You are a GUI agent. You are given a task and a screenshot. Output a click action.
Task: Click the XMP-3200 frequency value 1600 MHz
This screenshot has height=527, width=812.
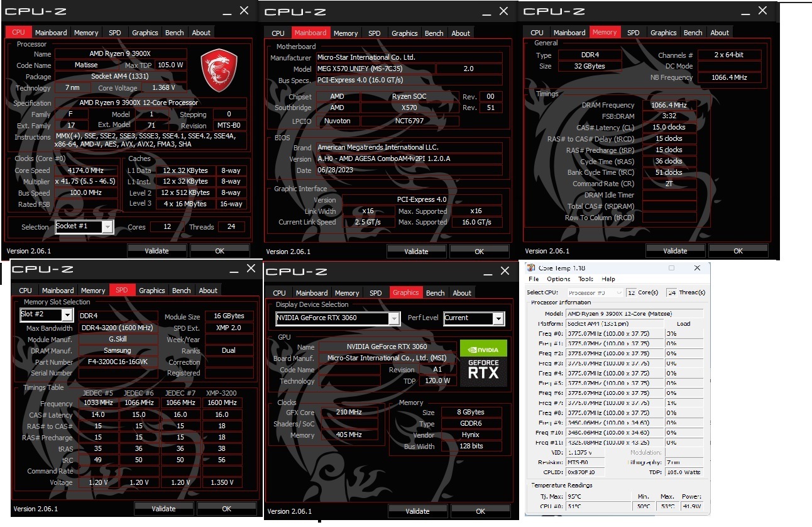coord(222,402)
